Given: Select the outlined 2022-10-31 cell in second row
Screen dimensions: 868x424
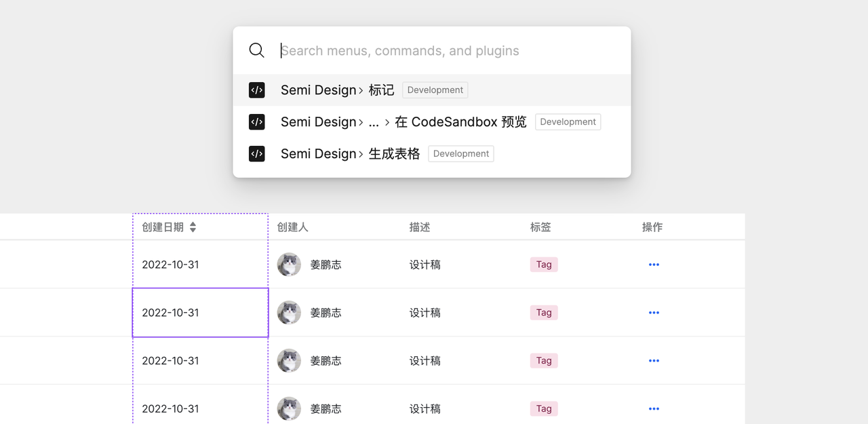Looking at the screenshot, I should pos(200,313).
